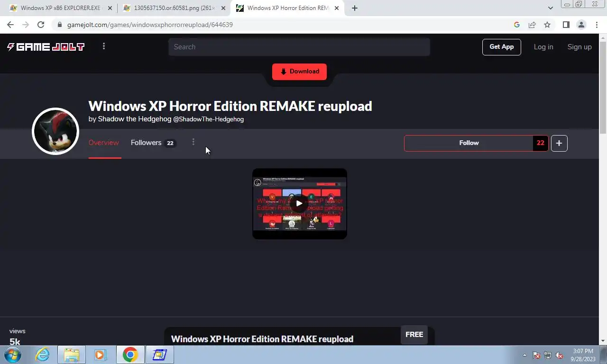Open the Shadow the Hedgehog profile avatar
The width and height of the screenshot is (607, 364).
point(55,131)
